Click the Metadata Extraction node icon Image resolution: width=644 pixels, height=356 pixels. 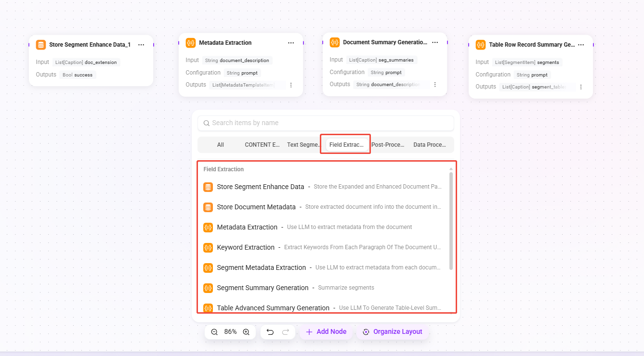pyautogui.click(x=191, y=43)
